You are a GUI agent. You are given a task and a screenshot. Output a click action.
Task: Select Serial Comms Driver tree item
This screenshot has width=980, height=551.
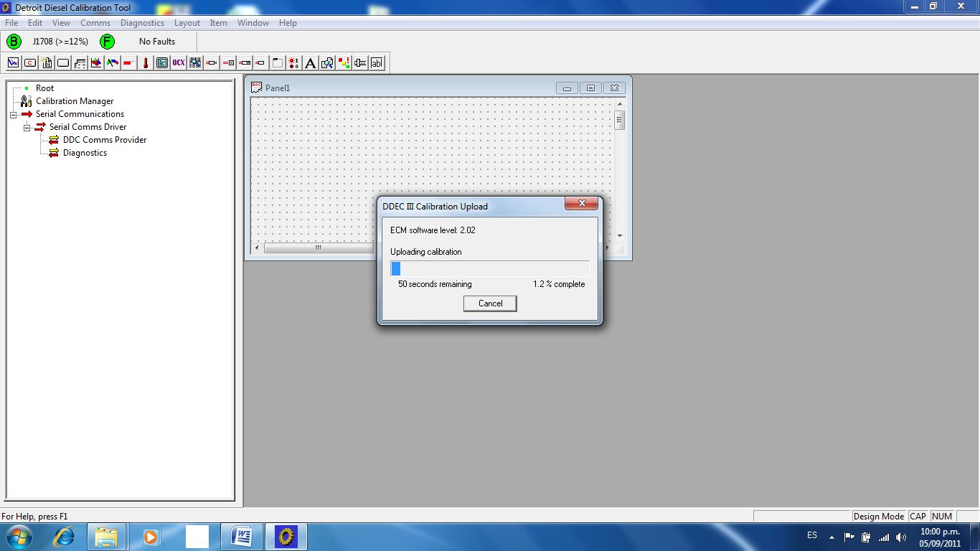point(88,127)
